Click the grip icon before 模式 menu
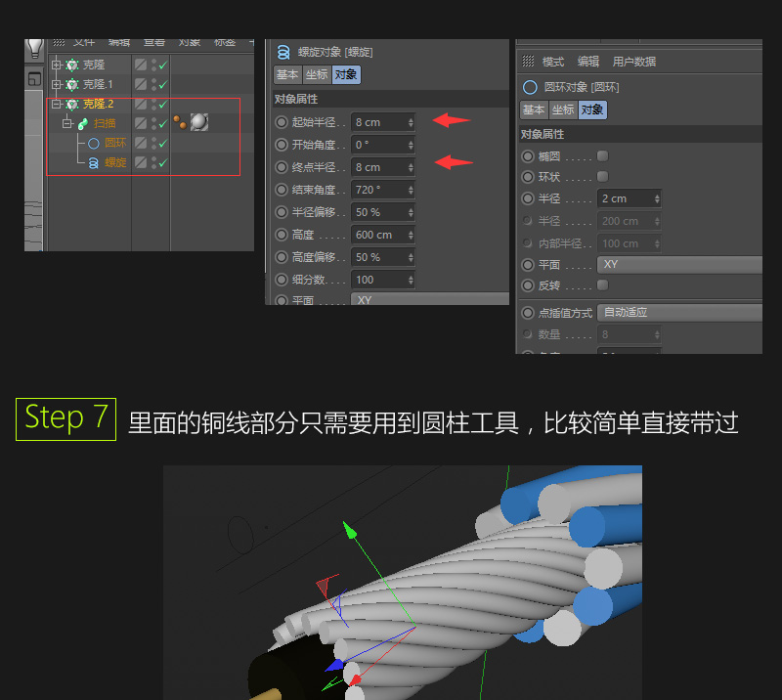782x700 pixels. point(528,62)
